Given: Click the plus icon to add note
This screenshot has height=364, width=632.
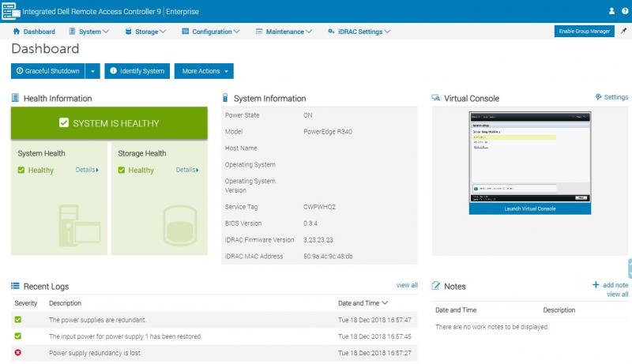Looking at the screenshot, I should [596, 285].
